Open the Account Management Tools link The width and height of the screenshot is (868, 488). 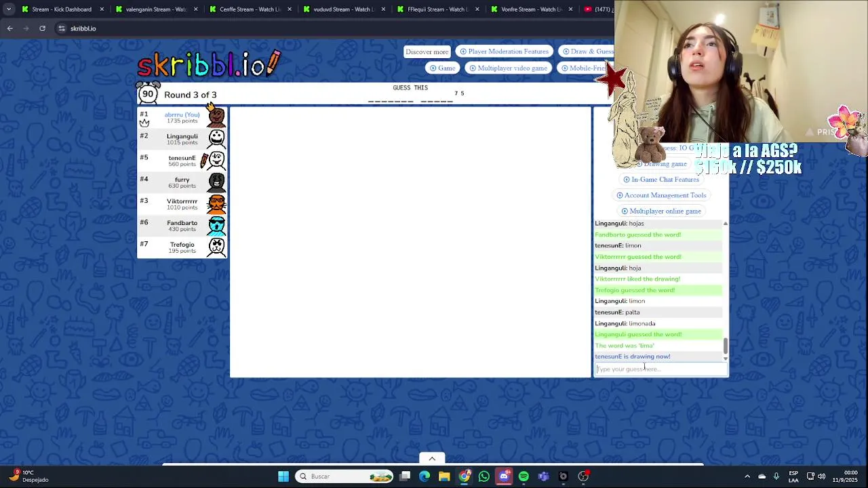click(x=661, y=195)
